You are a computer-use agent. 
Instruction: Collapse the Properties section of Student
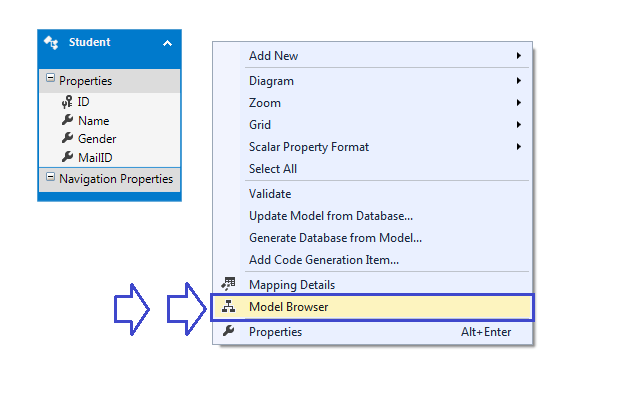[50, 80]
